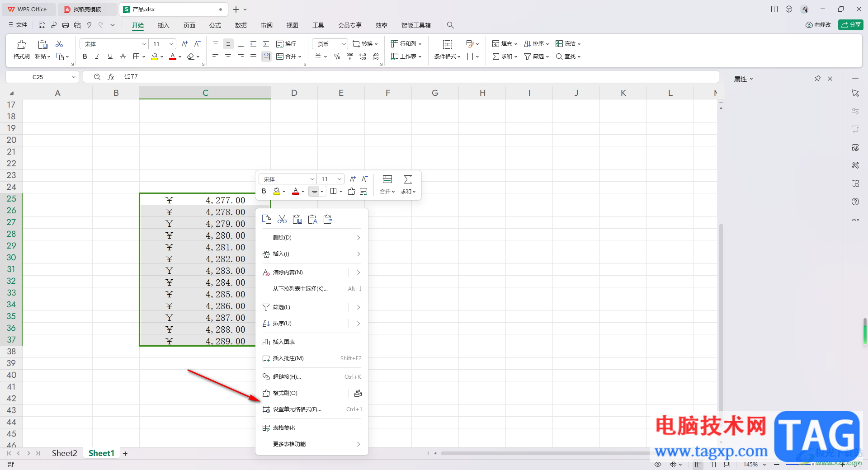This screenshot has height=470, width=868.
Task: Switch to Sheet2 tab
Action: (64, 453)
